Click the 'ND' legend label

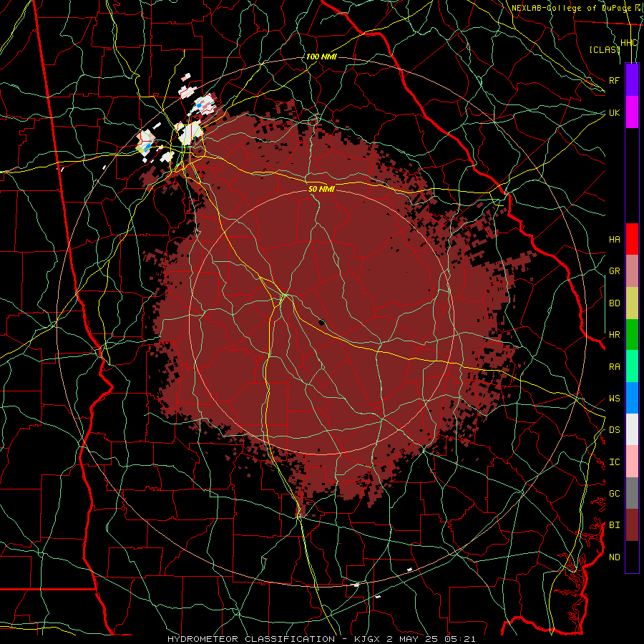pos(615,557)
